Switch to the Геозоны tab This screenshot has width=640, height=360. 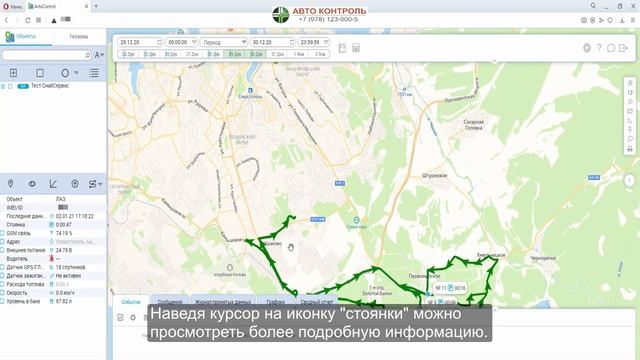pyautogui.click(x=79, y=37)
